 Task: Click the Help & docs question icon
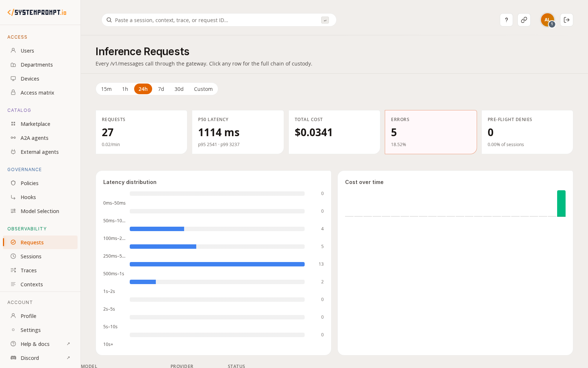coord(13,344)
